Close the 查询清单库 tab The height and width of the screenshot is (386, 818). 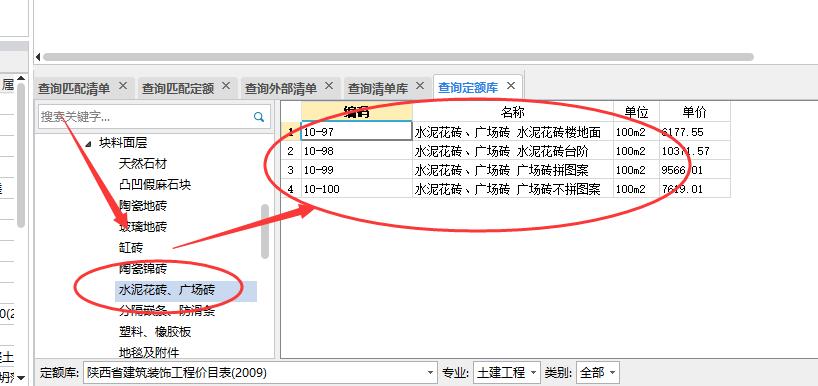point(420,86)
